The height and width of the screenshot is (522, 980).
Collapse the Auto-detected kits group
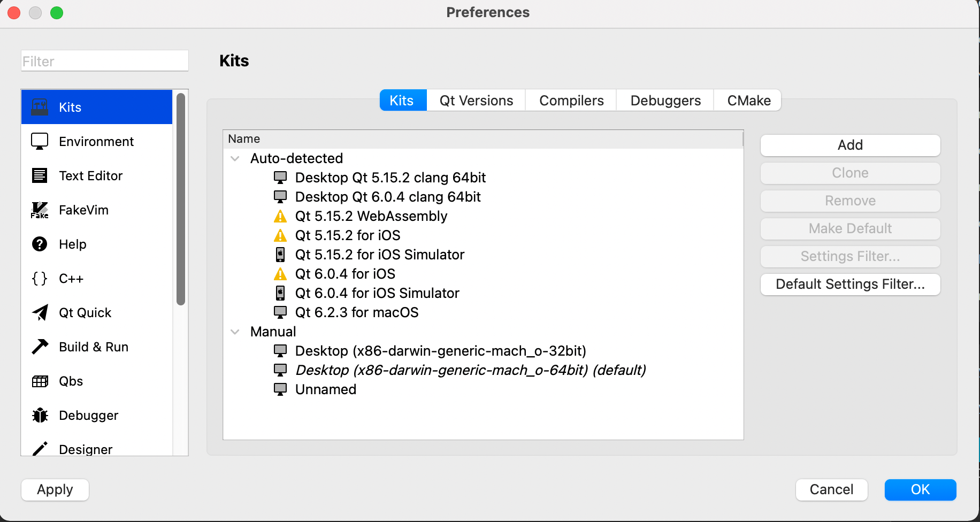tap(235, 158)
